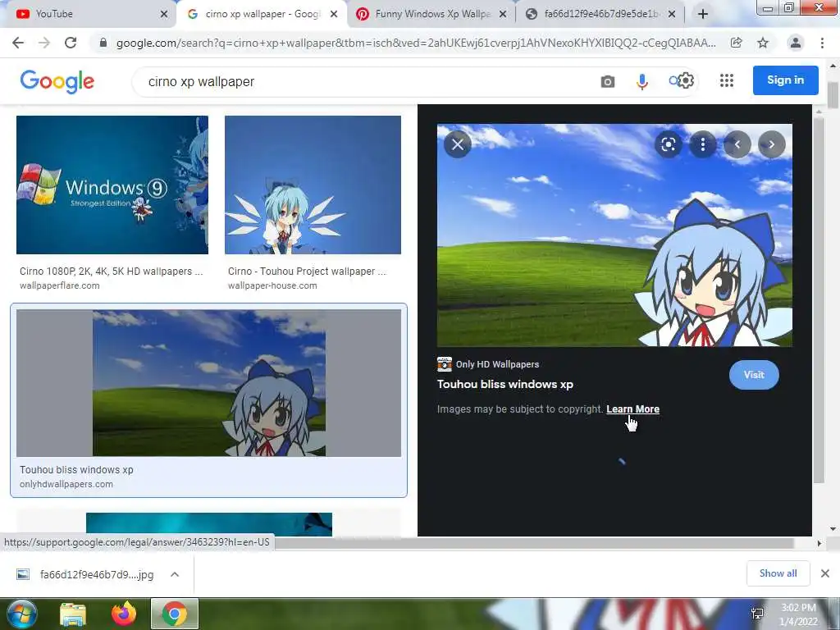Open the Google apps grid
This screenshot has width=840, height=630.
[727, 80]
